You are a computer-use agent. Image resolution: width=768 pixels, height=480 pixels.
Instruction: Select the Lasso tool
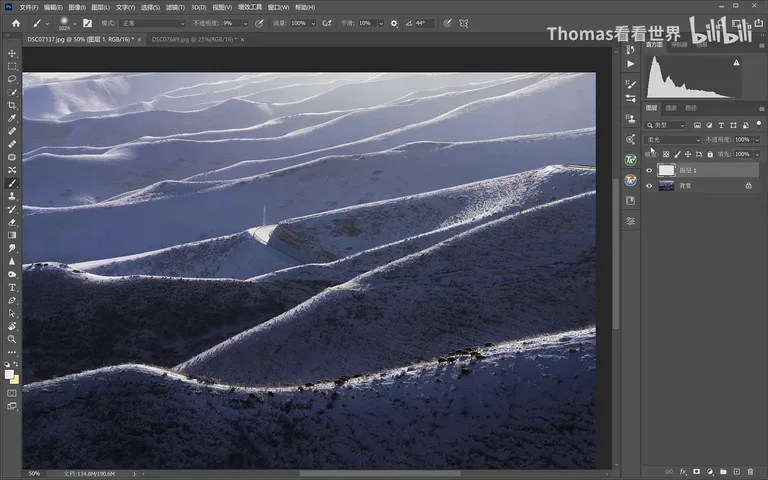coord(12,79)
